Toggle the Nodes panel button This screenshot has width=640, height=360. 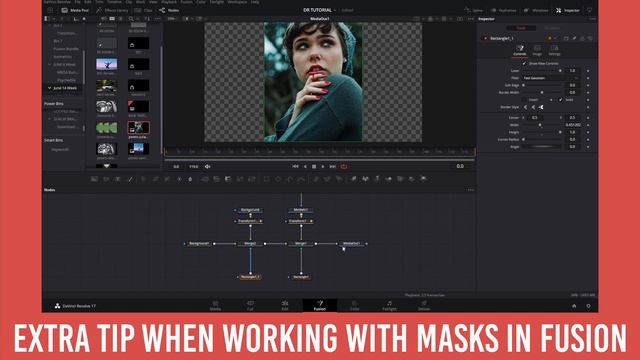pyautogui.click(x=169, y=10)
